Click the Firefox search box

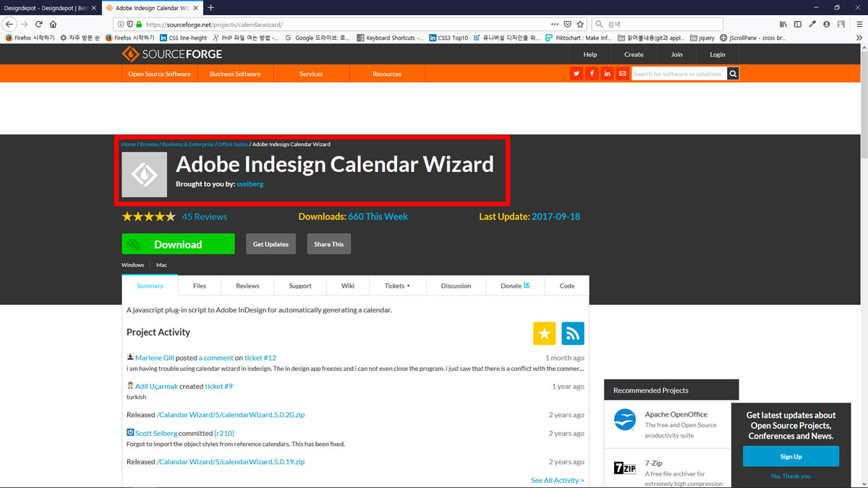click(x=657, y=24)
